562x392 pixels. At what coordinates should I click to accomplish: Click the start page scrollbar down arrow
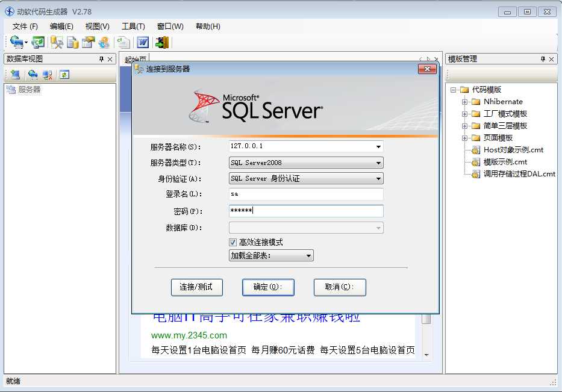(x=426, y=355)
